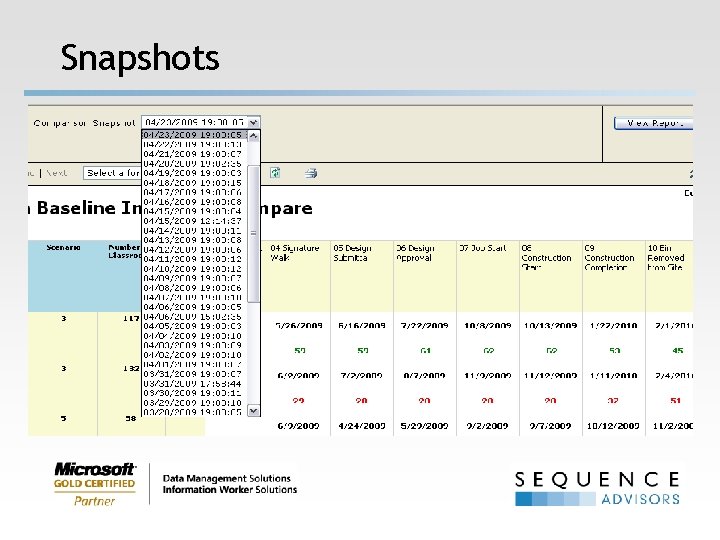Pick the 04/02/2009 snapshot entry

195,355
